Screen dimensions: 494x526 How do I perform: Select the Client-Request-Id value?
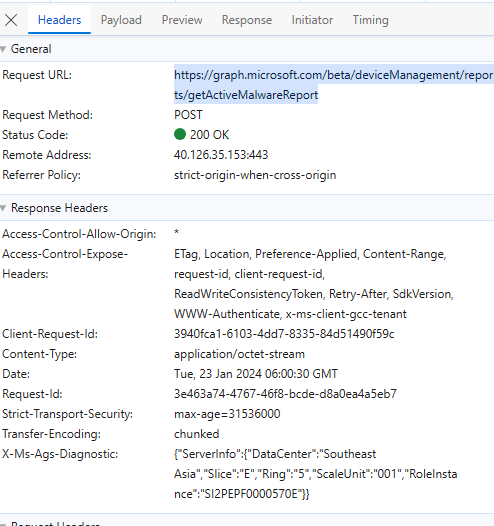coord(284,334)
